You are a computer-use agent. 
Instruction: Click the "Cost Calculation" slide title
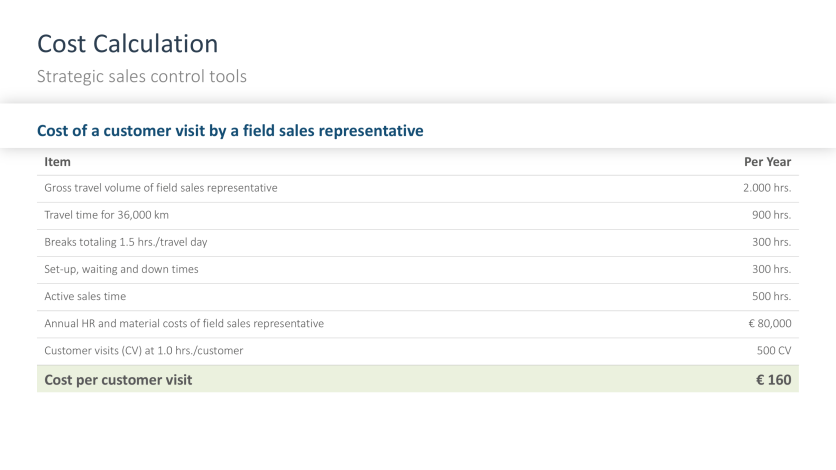point(127,44)
